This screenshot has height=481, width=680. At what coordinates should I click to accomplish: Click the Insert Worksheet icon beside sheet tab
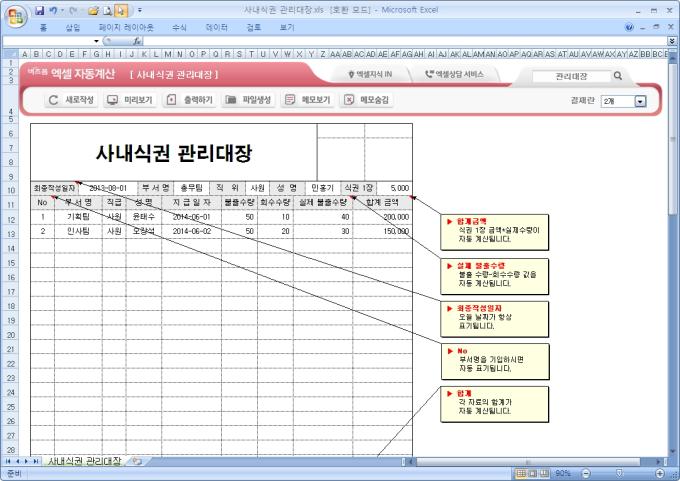(137, 461)
